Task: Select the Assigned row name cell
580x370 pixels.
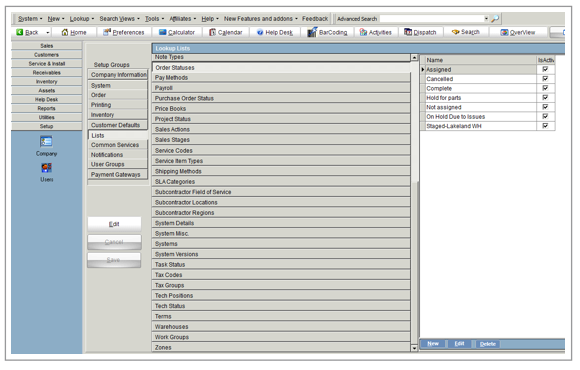Action: coord(480,69)
